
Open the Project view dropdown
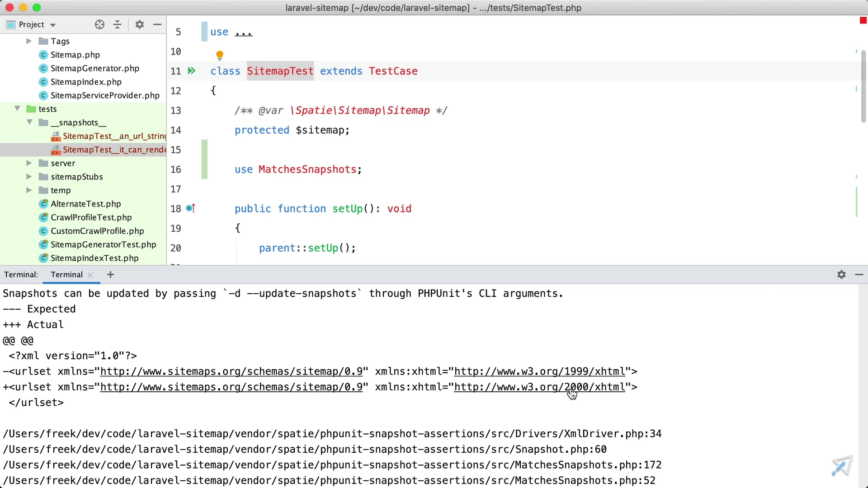(53, 25)
